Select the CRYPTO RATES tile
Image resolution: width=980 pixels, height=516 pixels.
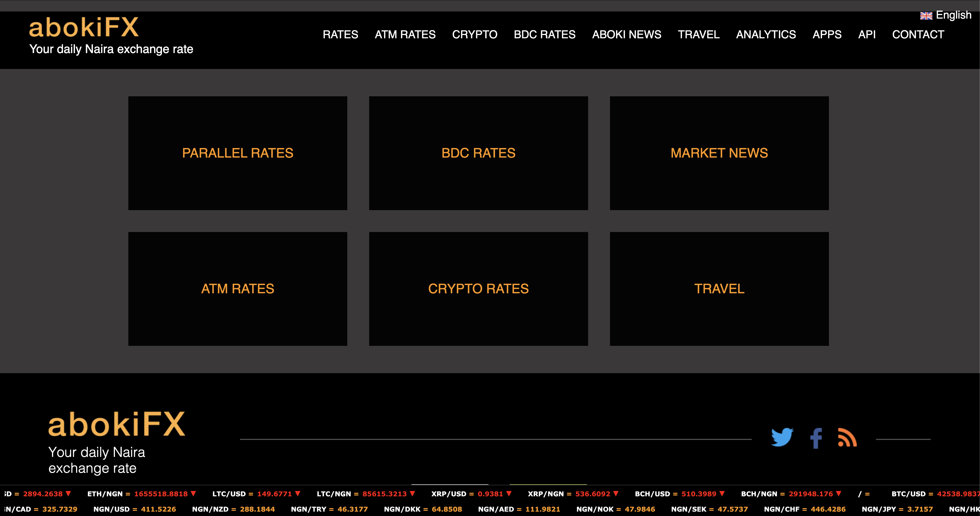coord(478,289)
